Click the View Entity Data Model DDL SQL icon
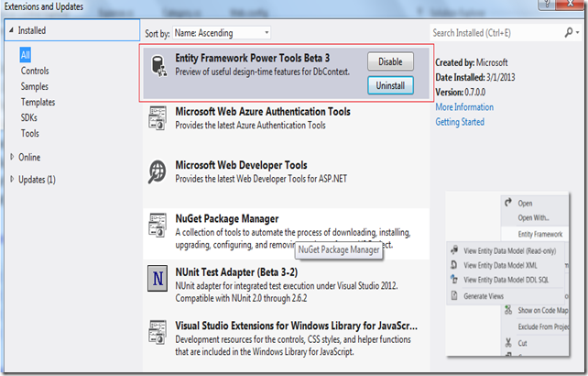Screen dimensions: 588x376 (x=454, y=279)
